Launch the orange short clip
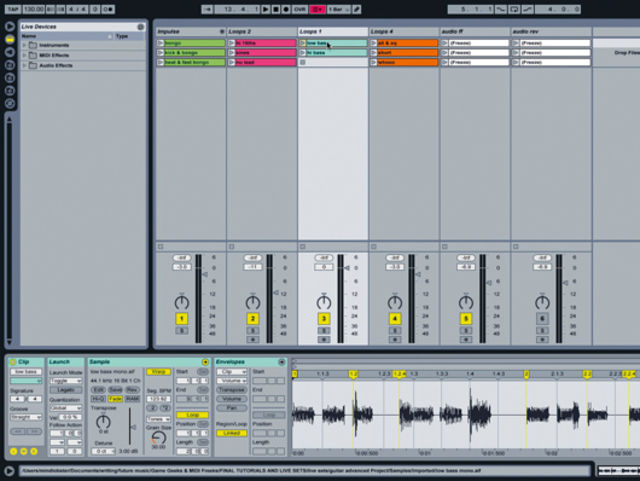 [x=373, y=53]
